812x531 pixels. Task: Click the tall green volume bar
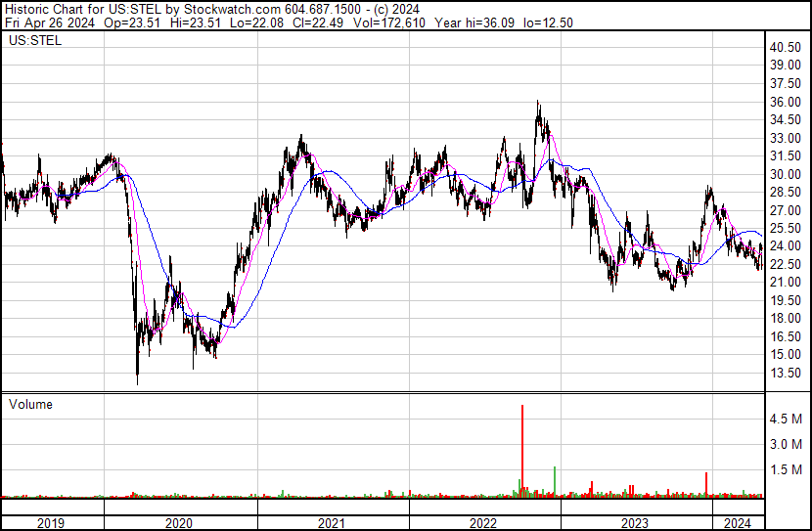click(555, 479)
